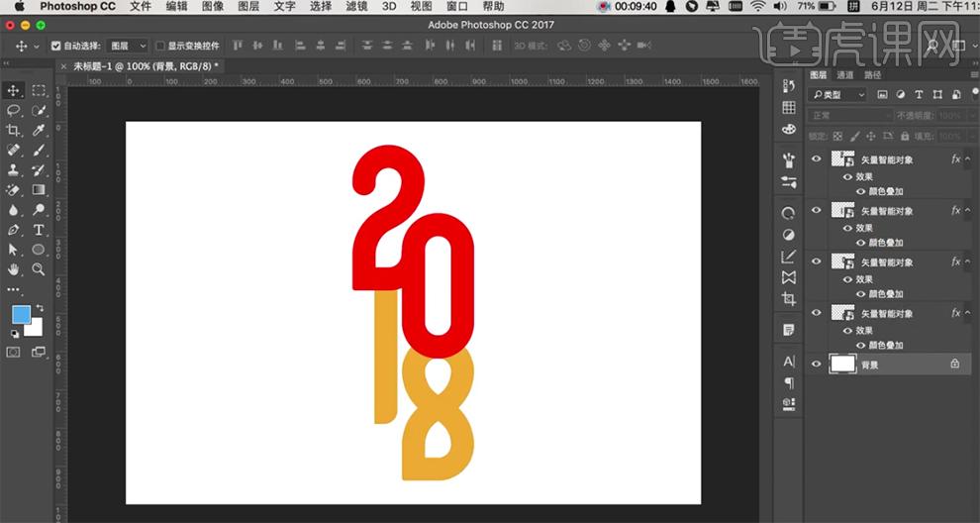Select the Pen tool

click(13, 230)
